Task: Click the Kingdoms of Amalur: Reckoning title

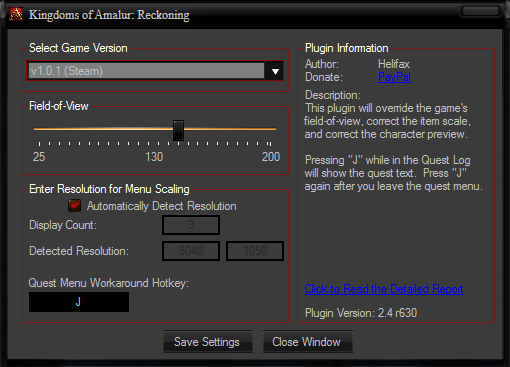Action: (109, 15)
